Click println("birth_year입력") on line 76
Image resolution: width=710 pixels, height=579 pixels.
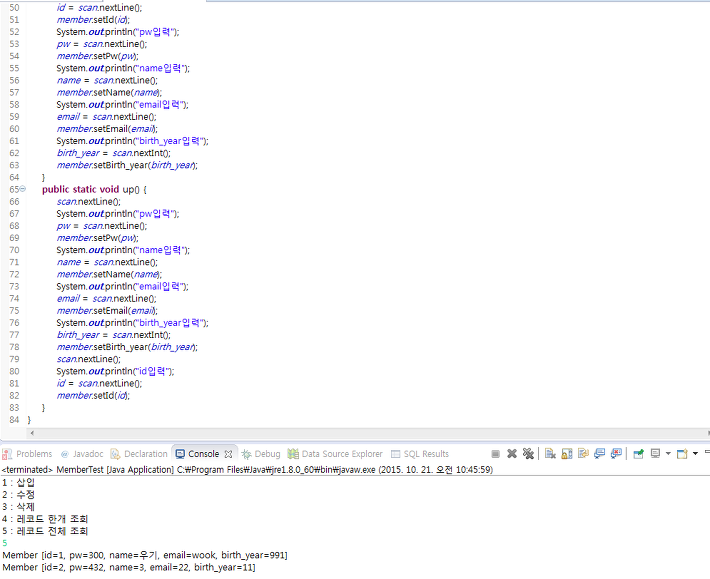tap(132, 323)
